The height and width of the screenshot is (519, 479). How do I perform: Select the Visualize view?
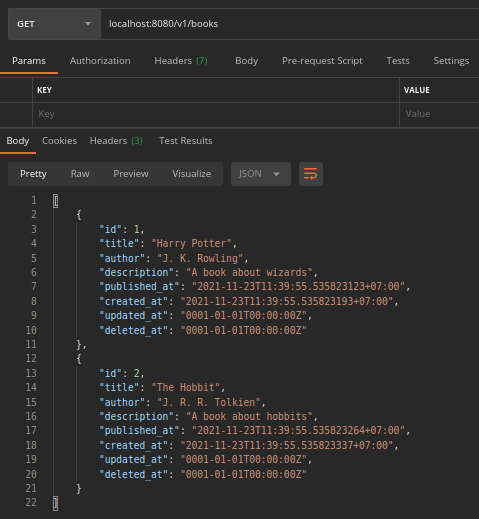191,174
